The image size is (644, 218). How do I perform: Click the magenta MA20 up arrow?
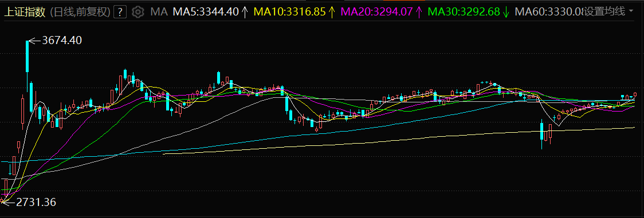tap(419, 12)
